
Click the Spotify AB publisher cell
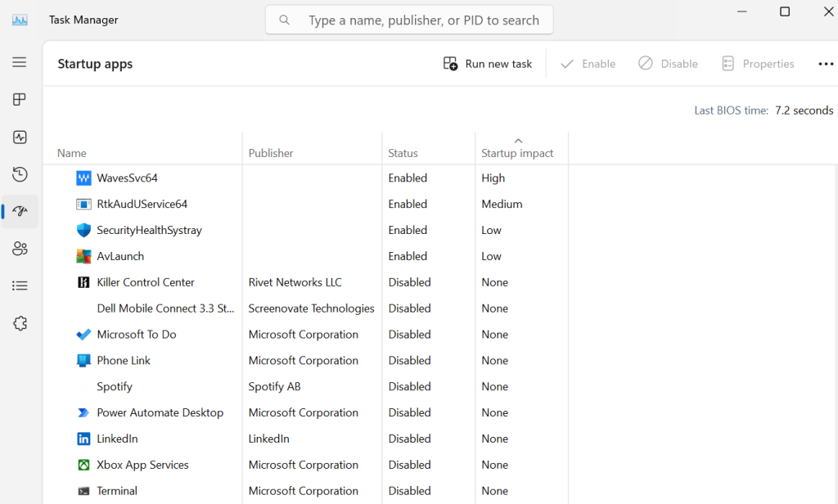point(275,387)
